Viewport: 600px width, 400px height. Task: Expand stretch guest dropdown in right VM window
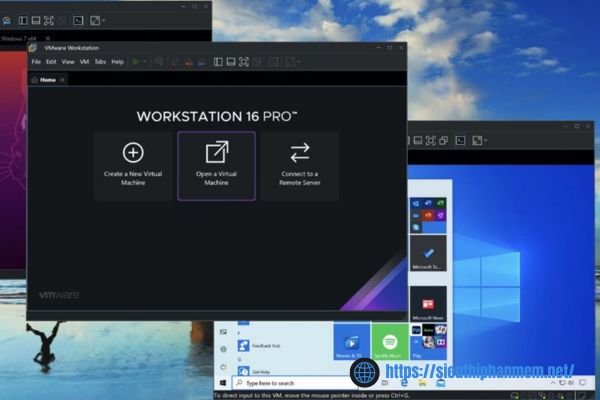tap(486, 140)
